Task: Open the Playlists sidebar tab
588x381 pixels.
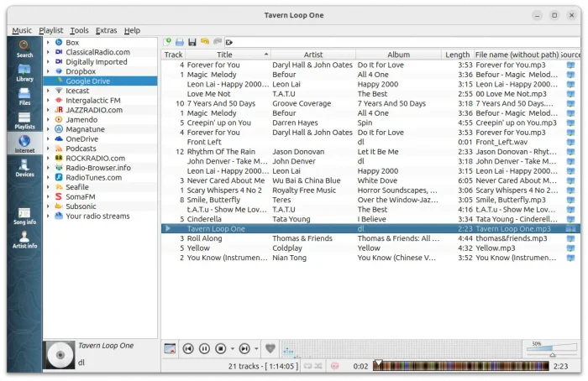Action: tap(24, 121)
